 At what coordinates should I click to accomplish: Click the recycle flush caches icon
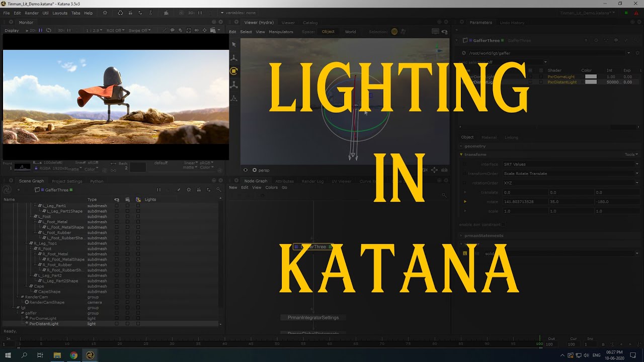click(x=120, y=13)
